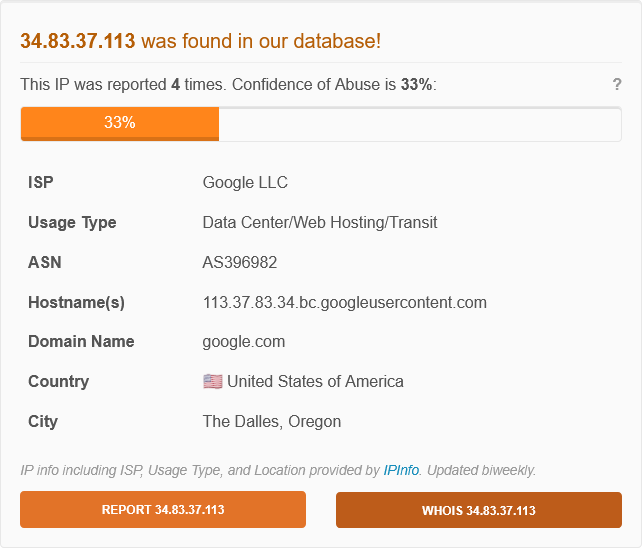Click the Usage Type row label
The height and width of the screenshot is (548, 642).
72,222
